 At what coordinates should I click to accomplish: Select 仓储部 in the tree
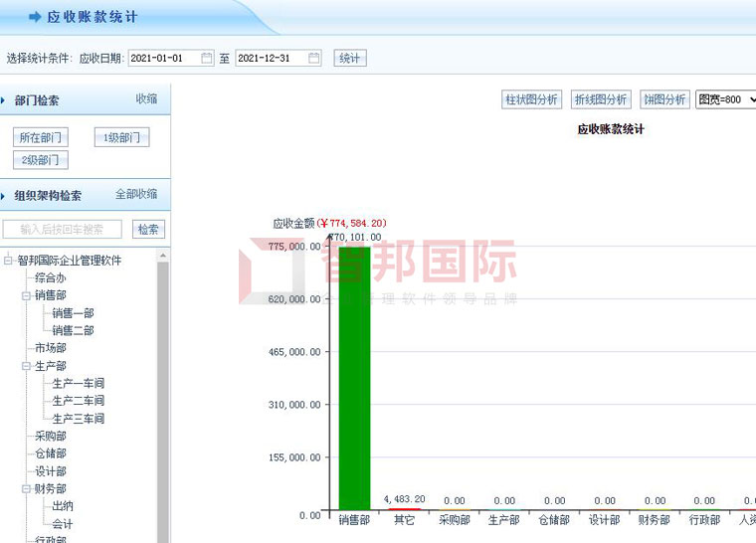[x=50, y=453]
